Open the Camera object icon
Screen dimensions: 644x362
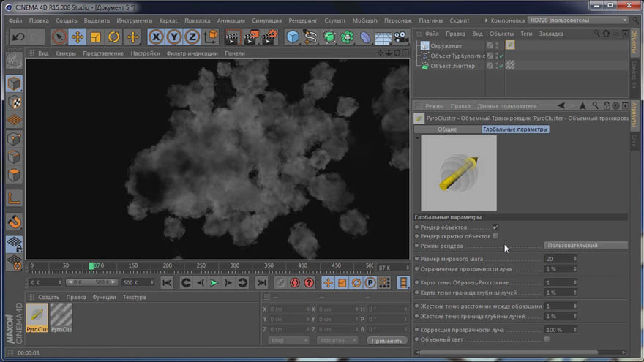401,37
